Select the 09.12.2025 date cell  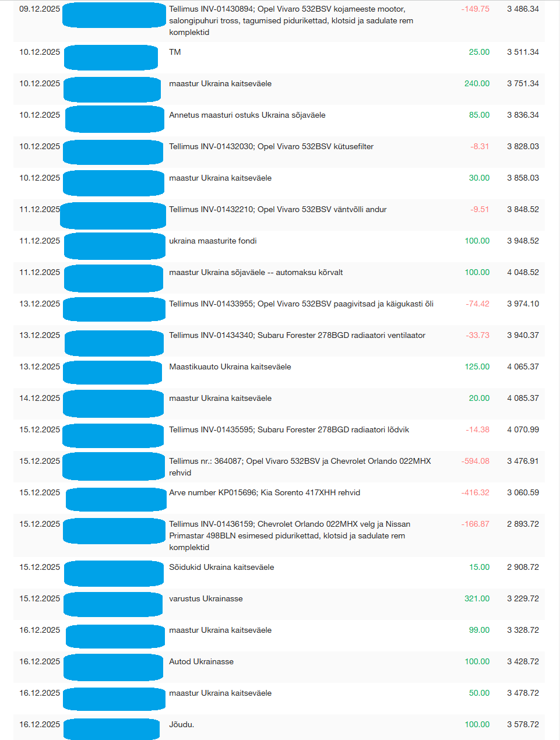tap(40, 9)
